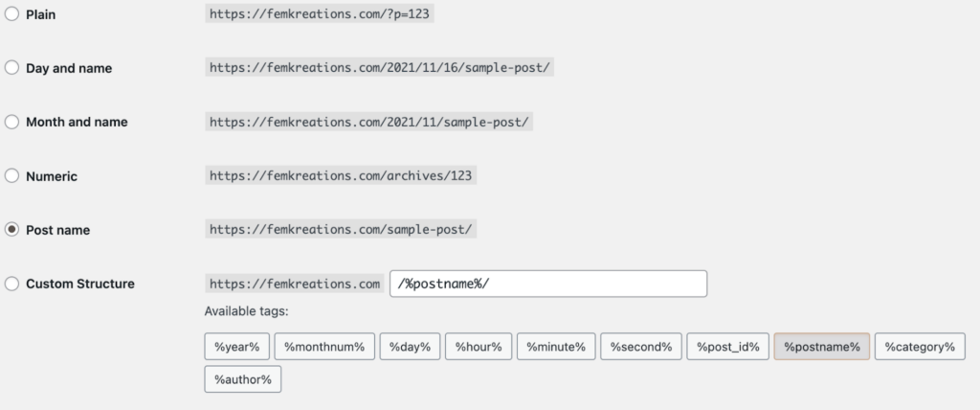Image resolution: width=980 pixels, height=410 pixels.
Task: Add the %hour% available tag
Action: [x=479, y=347]
